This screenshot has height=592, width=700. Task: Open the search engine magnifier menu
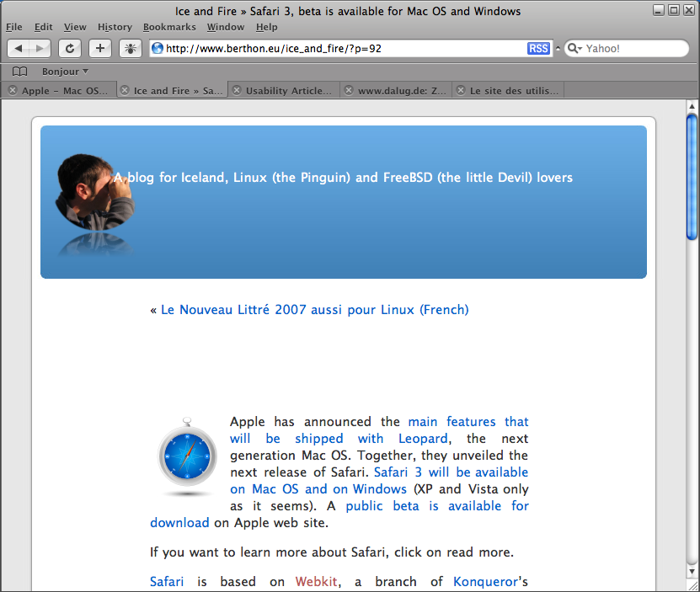574,48
